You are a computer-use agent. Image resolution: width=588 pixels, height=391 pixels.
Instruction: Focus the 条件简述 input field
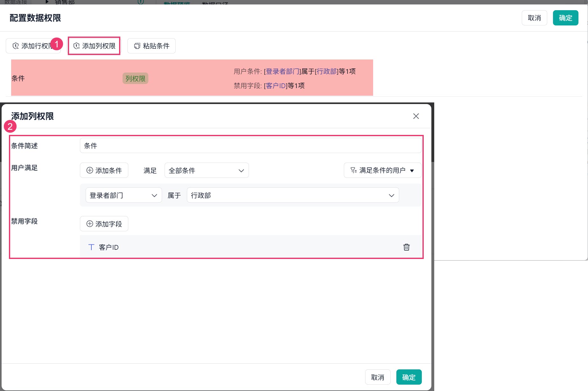tap(251, 145)
